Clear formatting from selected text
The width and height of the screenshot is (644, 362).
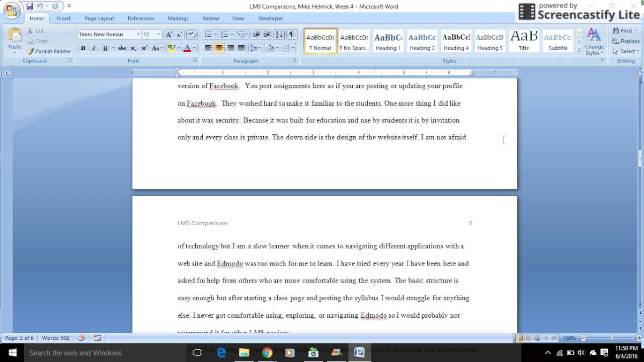(192, 34)
